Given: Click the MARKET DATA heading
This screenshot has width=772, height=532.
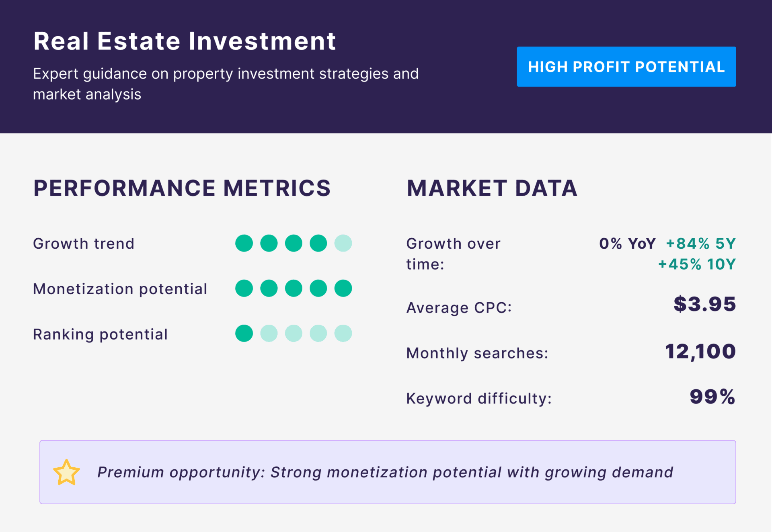Looking at the screenshot, I should pyautogui.click(x=492, y=188).
